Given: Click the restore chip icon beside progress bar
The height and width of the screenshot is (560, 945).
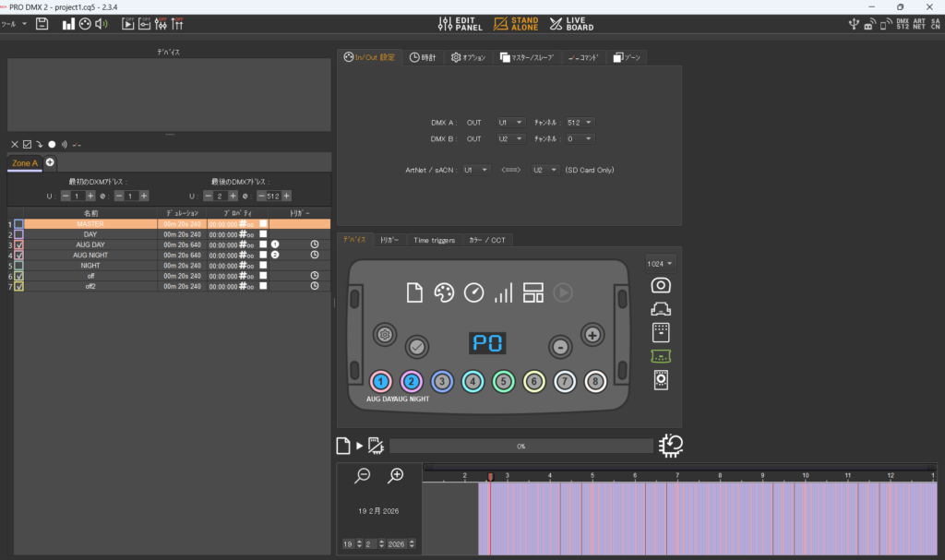Looking at the screenshot, I should (x=671, y=446).
